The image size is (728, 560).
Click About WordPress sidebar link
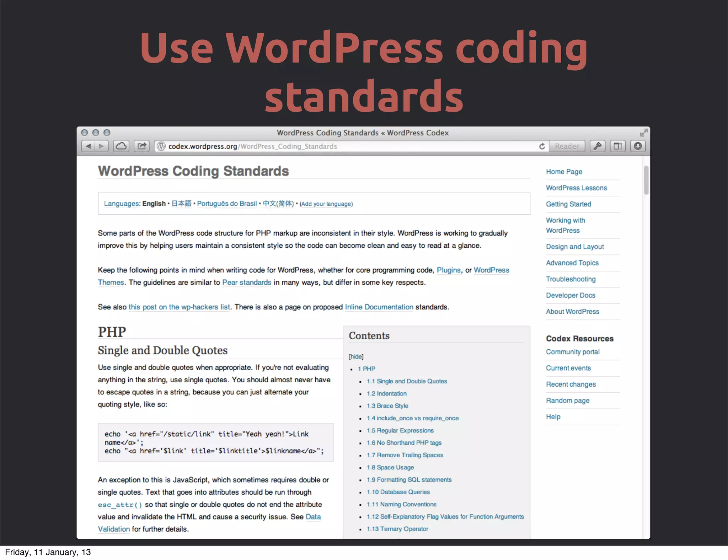point(572,312)
